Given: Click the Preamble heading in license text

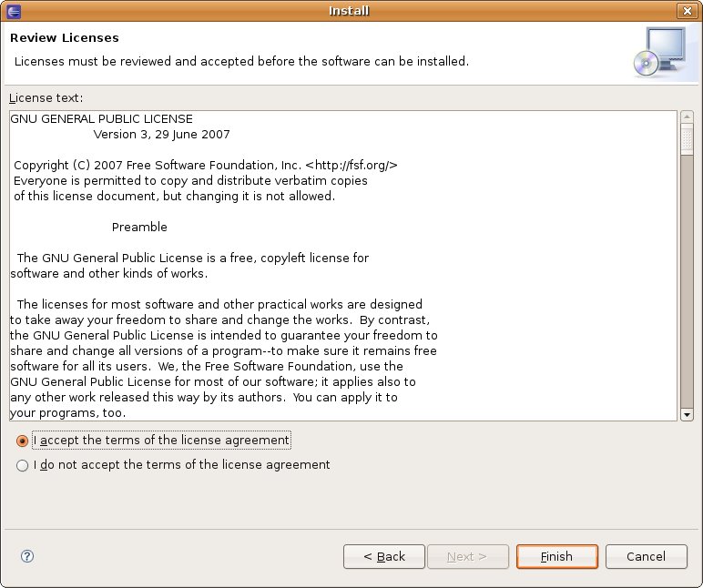Looking at the screenshot, I should (x=139, y=228).
